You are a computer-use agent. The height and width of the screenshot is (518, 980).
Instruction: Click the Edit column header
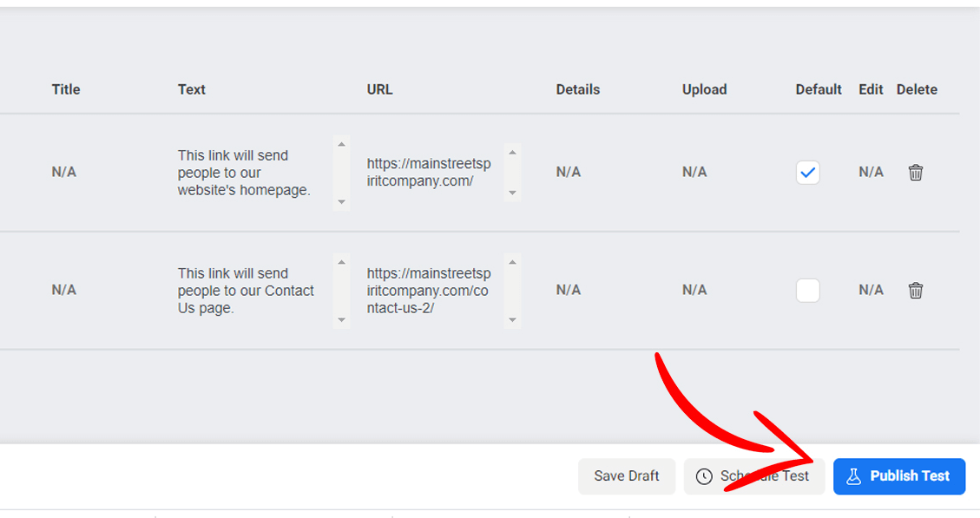pos(871,89)
